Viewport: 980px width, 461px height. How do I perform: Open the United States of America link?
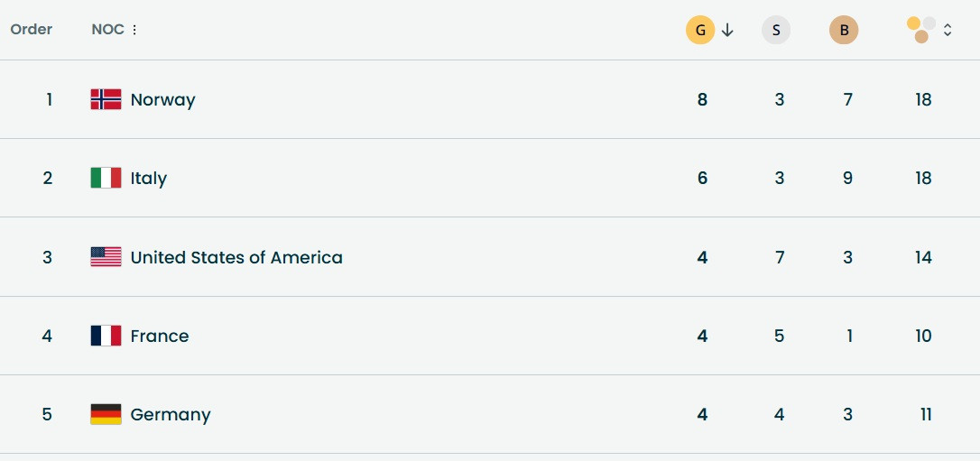[236, 257]
